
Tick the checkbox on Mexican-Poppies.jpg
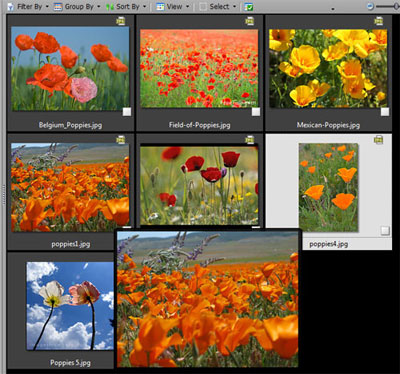385,112
